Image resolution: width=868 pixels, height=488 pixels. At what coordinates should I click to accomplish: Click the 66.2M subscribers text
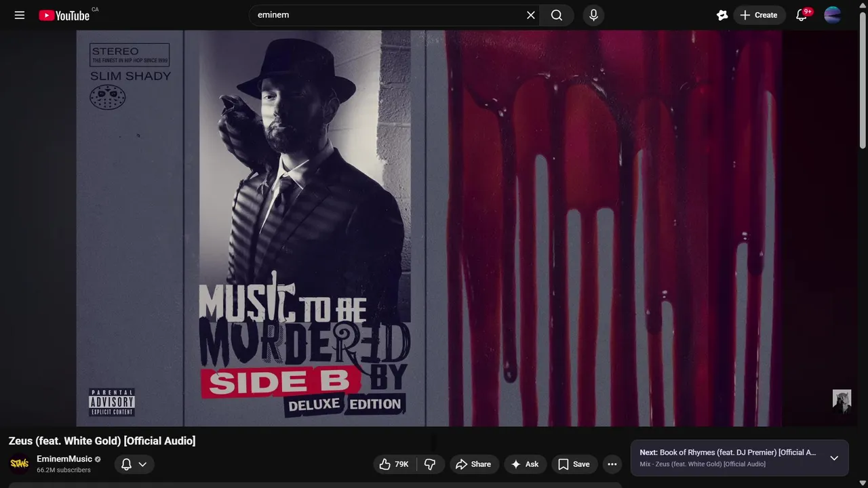pyautogui.click(x=64, y=470)
